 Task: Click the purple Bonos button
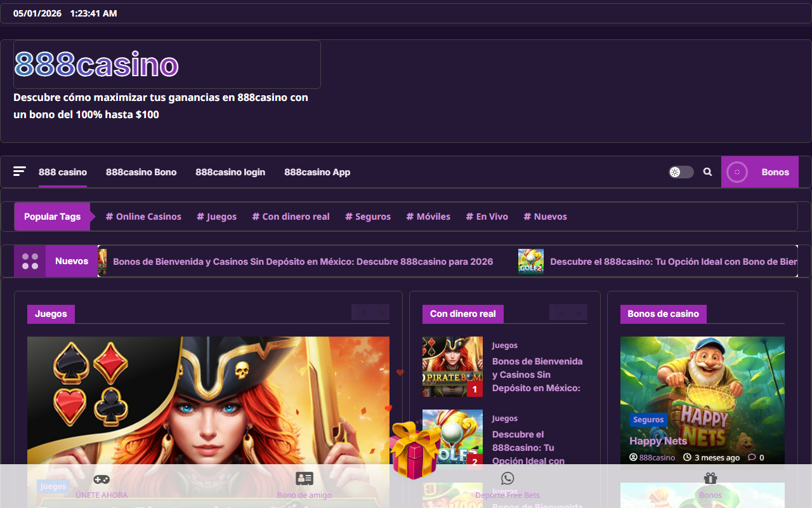tap(760, 172)
